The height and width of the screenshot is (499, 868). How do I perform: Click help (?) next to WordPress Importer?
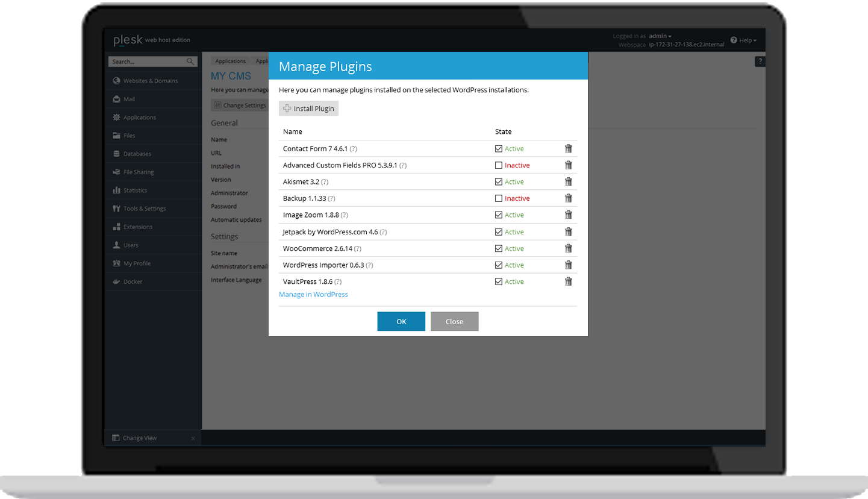[x=369, y=265]
